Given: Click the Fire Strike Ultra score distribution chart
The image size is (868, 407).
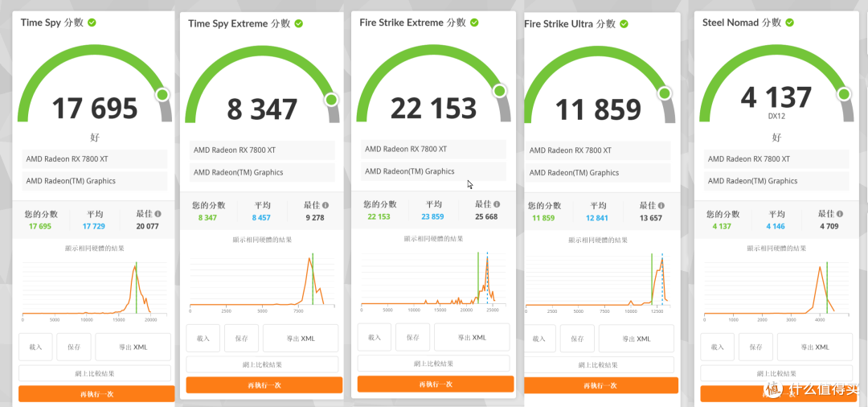Looking at the screenshot, I should point(596,282).
